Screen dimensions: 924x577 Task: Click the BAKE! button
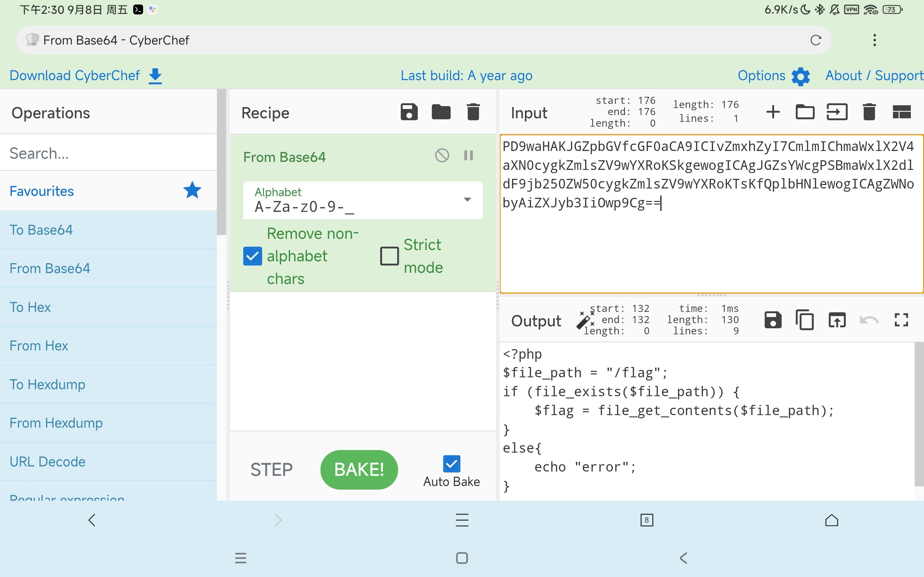pos(360,470)
